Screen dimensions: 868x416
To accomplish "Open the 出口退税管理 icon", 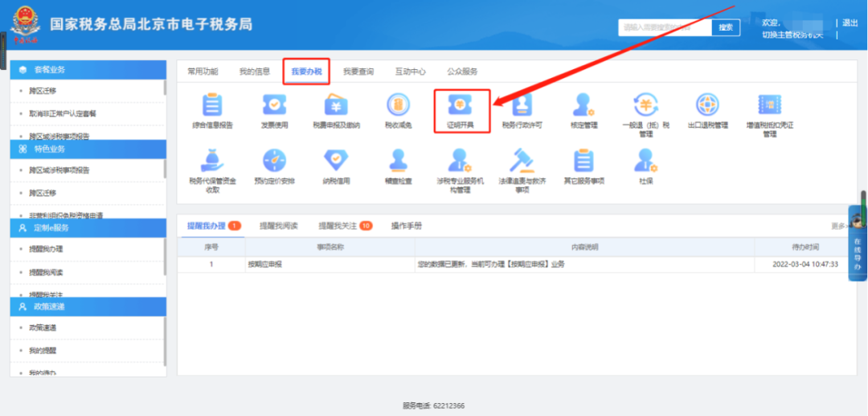I will coord(707,104).
